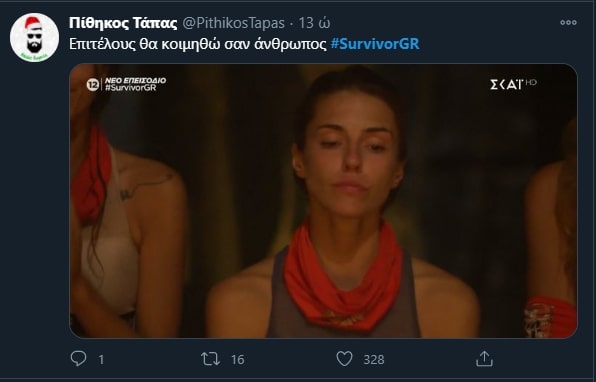Like the tweet with the heart icon
Image resolution: width=596 pixels, height=382 pixels.
pos(344,359)
